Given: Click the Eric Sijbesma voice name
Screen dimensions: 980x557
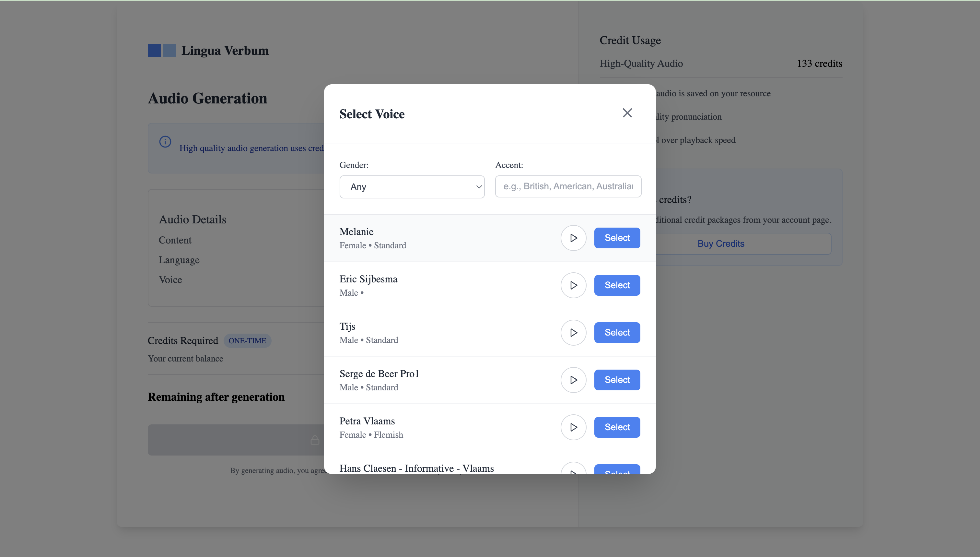Looking at the screenshot, I should (x=368, y=279).
